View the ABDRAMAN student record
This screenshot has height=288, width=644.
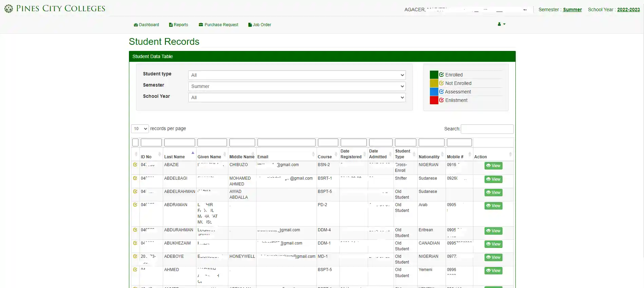[x=493, y=206]
